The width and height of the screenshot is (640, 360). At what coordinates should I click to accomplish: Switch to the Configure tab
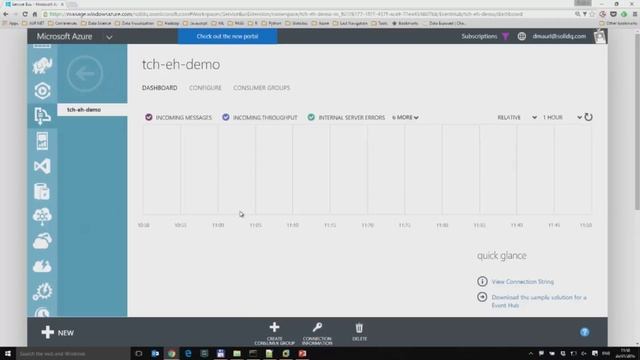coord(205,88)
